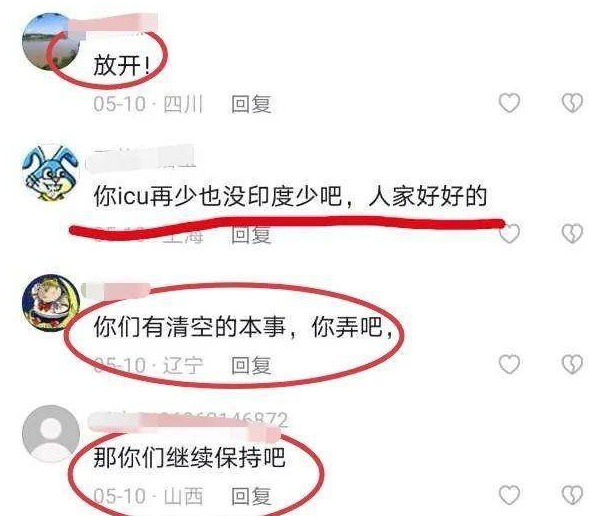Like the 放开! comment with heart

pos(509,103)
